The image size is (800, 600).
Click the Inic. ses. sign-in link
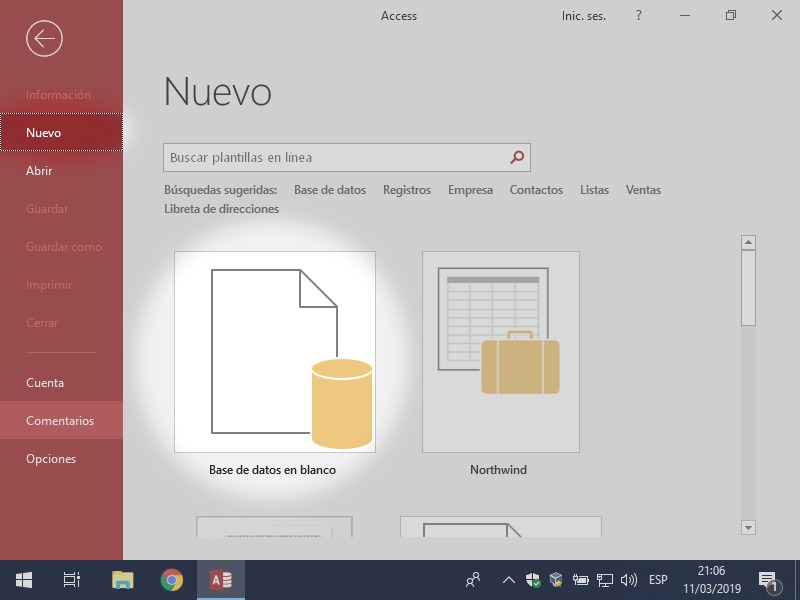583,16
